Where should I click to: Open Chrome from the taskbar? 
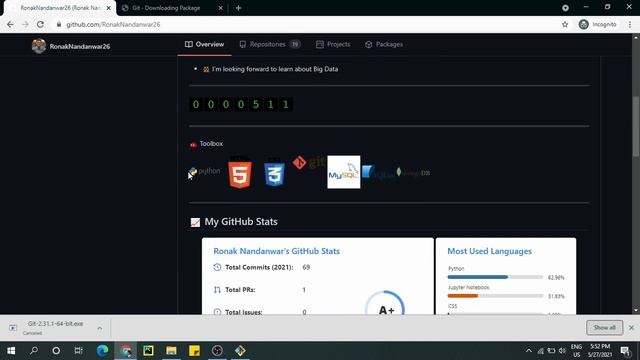[126, 351]
